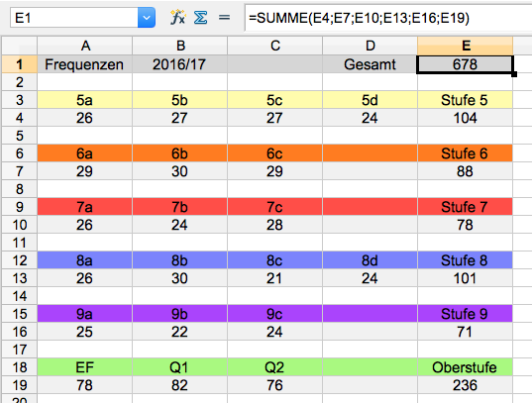Click the Stufe 9 cell
Viewport: 532px width, 403px height.
click(465, 314)
